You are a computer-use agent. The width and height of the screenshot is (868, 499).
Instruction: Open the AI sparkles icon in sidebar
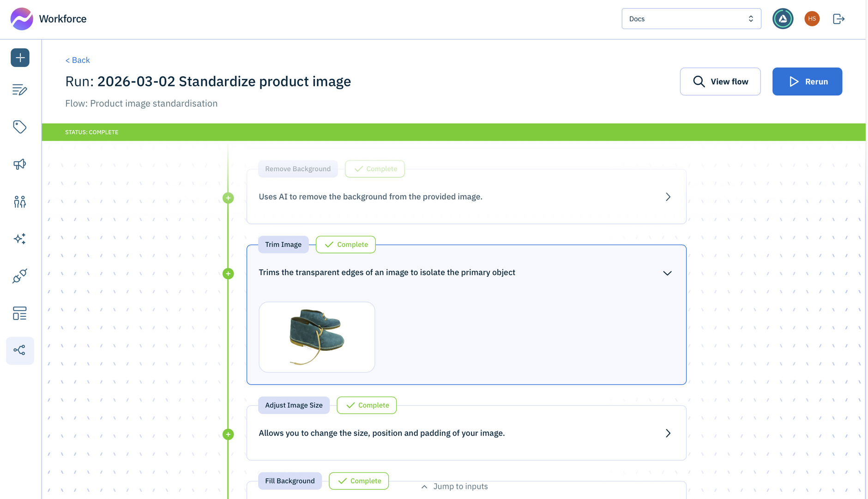coord(19,239)
